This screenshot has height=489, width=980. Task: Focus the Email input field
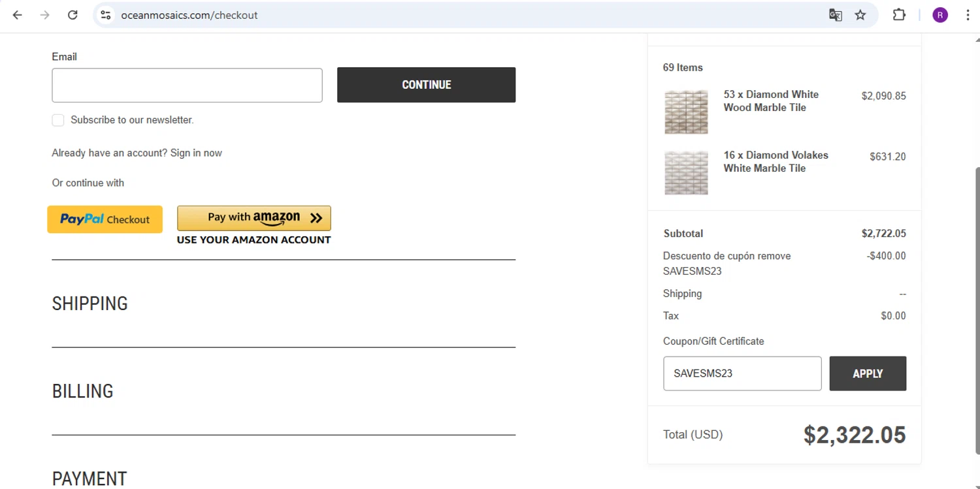pos(187,85)
